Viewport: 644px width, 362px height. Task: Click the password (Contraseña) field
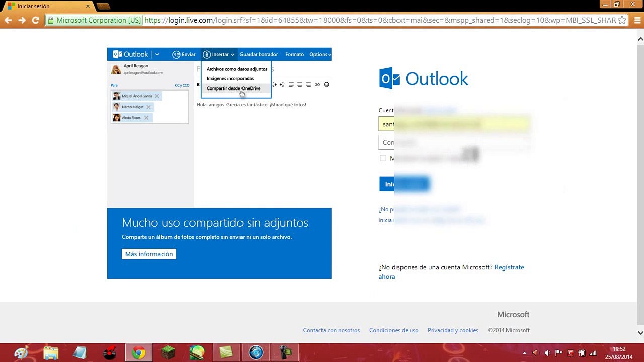[454, 142]
